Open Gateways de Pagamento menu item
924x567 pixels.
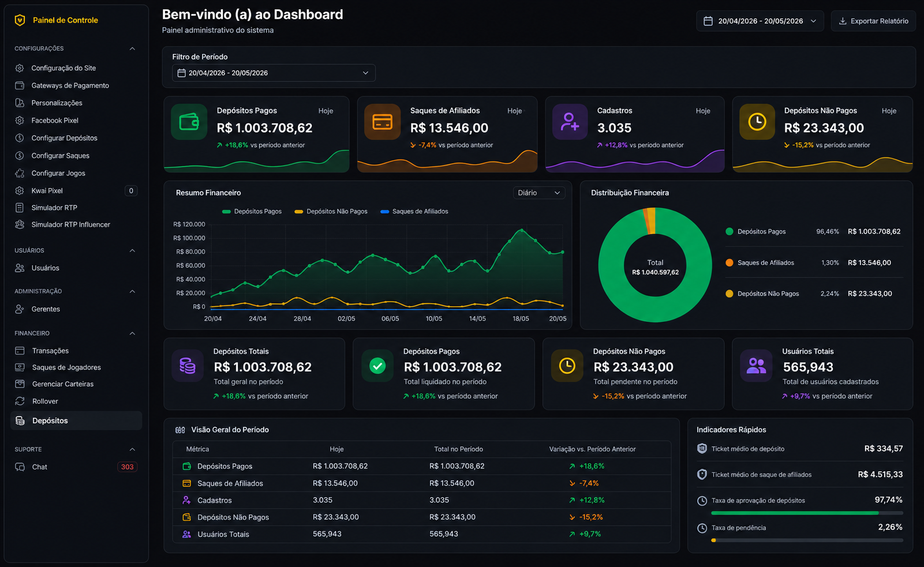click(76, 85)
